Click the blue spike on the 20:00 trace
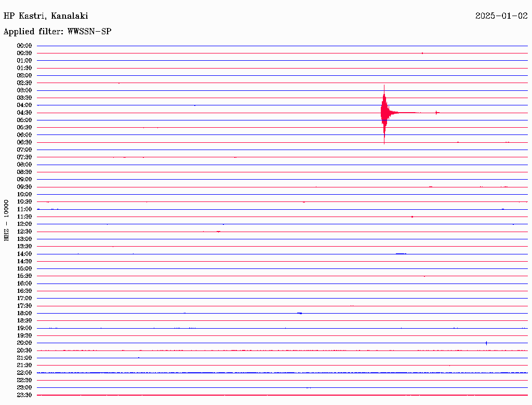This screenshot has height=405, width=532. pos(486,343)
